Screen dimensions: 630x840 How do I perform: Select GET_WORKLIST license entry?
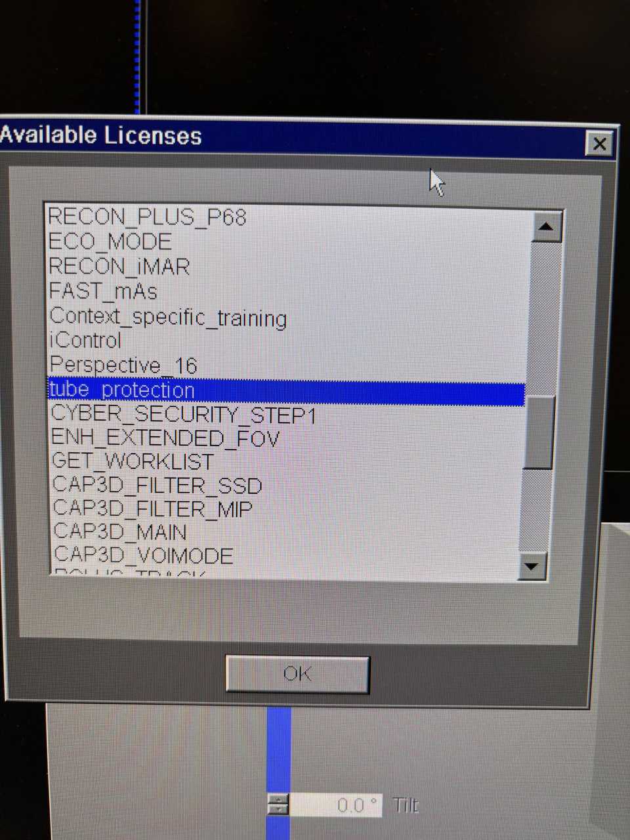(133, 462)
